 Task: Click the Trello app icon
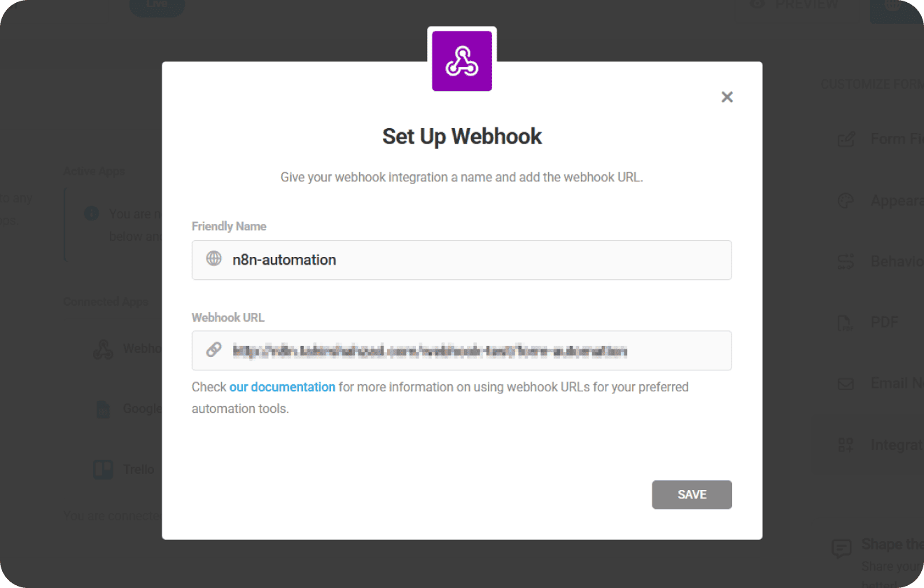point(104,469)
